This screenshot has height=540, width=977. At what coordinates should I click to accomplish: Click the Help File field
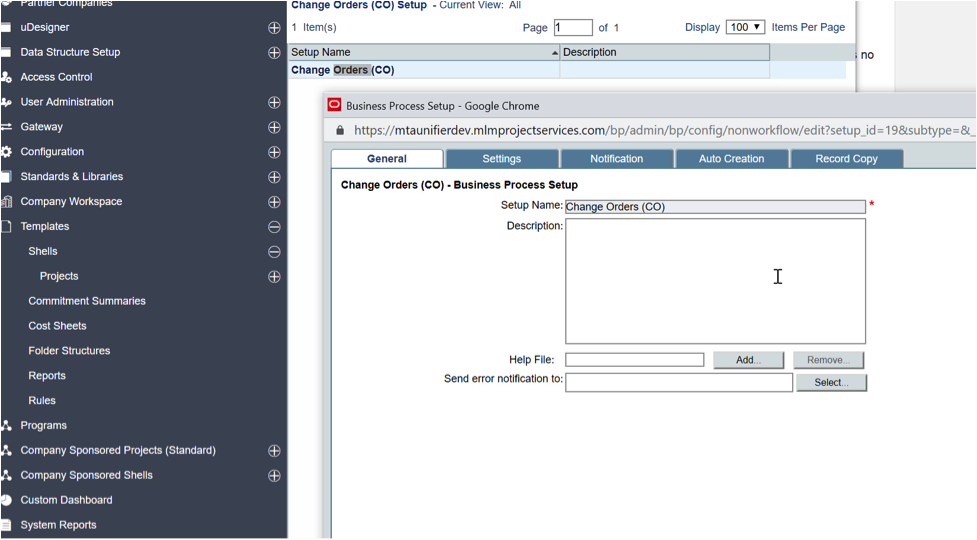[x=634, y=360]
